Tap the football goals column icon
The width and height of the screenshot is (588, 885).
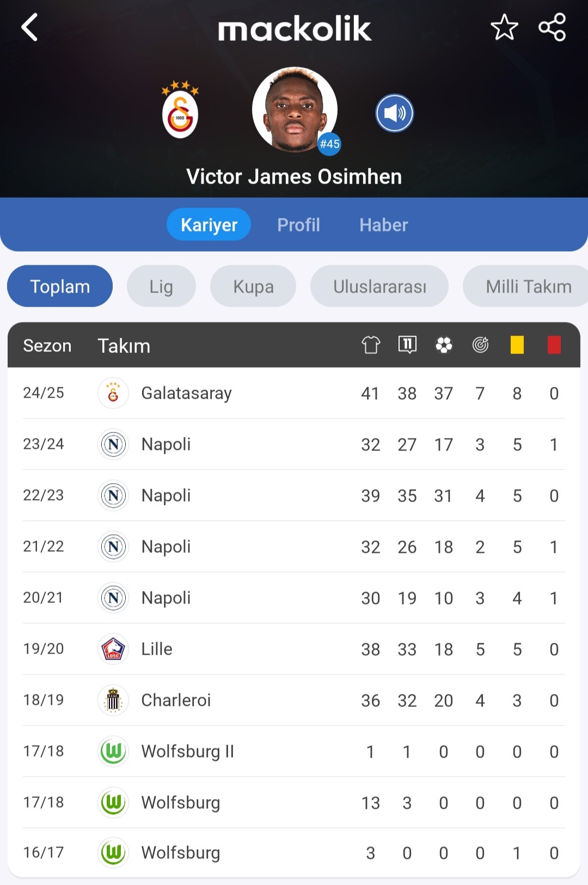point(444,345)
